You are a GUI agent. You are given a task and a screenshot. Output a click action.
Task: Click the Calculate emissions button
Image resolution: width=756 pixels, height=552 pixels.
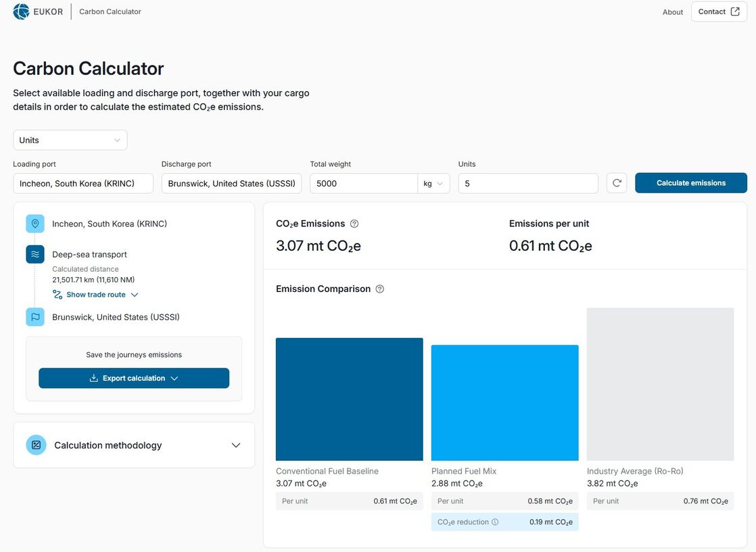click(690, 182)
